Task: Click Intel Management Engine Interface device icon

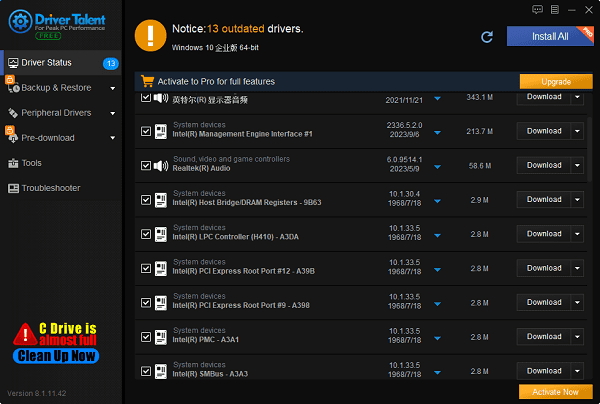Action: click(161, 131)
